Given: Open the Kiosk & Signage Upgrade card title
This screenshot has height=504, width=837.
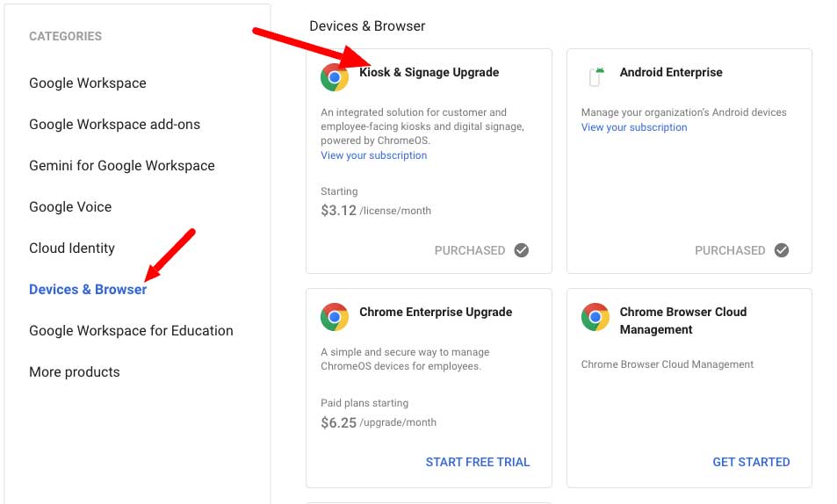Looking at the screenshot, I should pos(429,73).
